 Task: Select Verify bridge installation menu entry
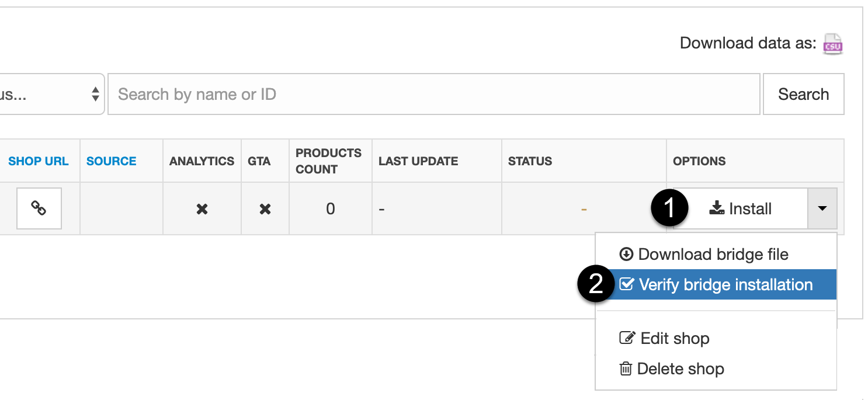click(716, 284)
